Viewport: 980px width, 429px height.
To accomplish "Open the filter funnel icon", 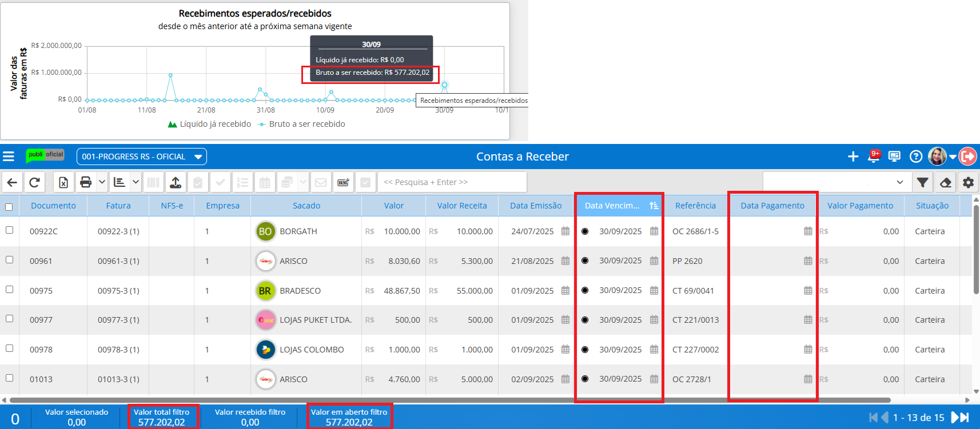I will (x=922, y=182).
